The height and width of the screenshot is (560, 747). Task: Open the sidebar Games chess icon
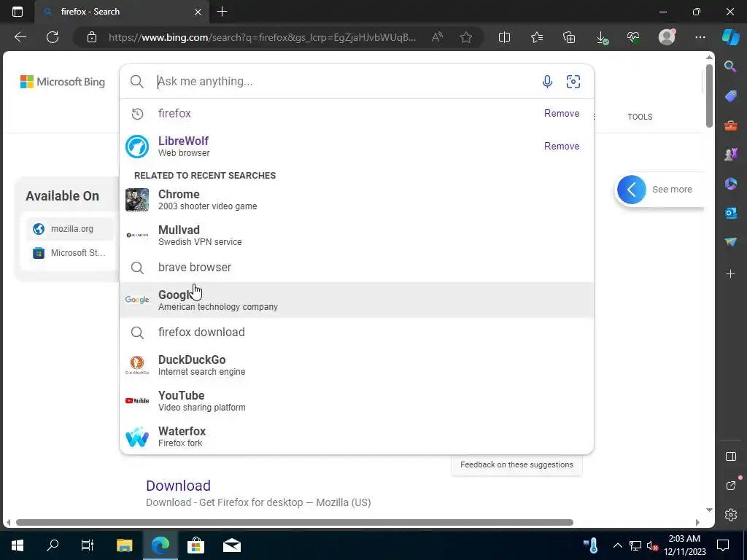point(730,155)
